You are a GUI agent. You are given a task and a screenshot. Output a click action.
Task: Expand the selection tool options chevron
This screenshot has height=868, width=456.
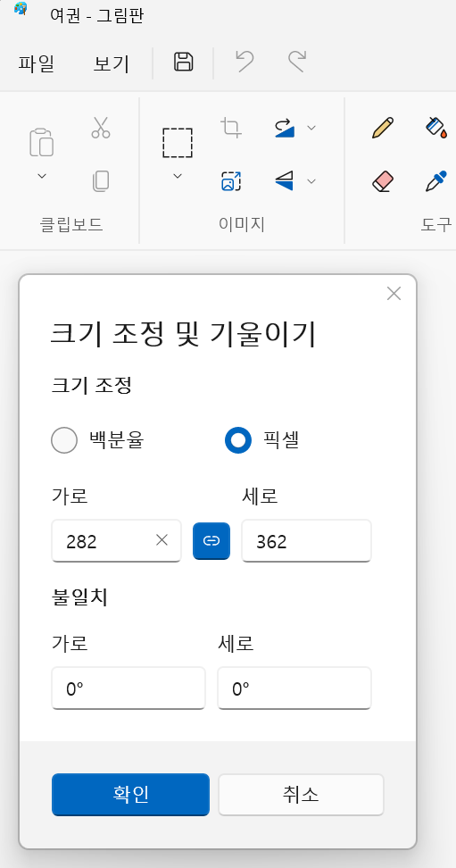coord(177,176)
